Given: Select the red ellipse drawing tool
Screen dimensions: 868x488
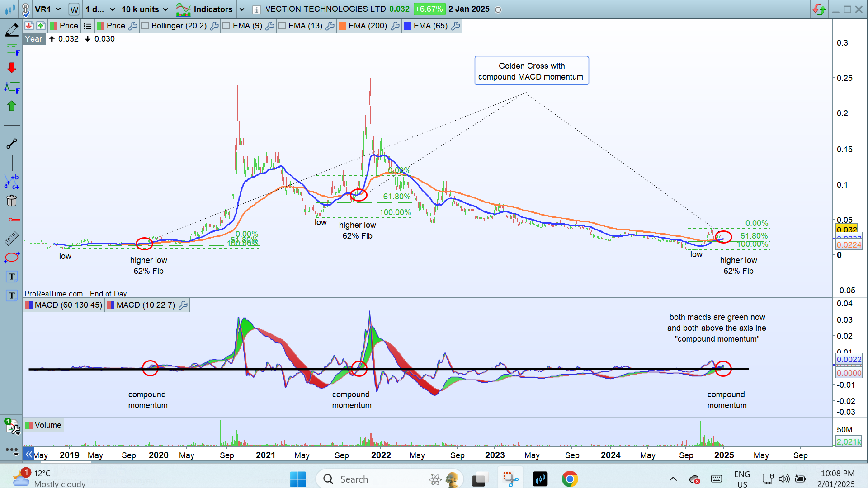Looking at the screenshot, I should (12, 258).
